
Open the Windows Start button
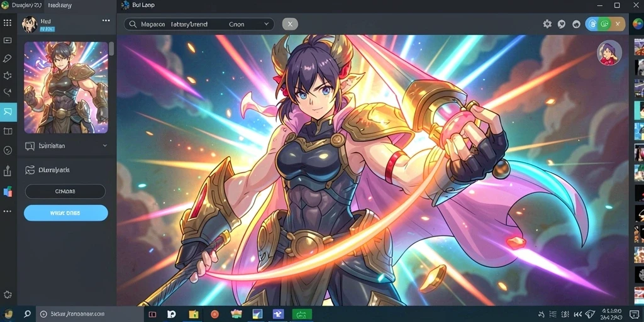pos(8,314)
